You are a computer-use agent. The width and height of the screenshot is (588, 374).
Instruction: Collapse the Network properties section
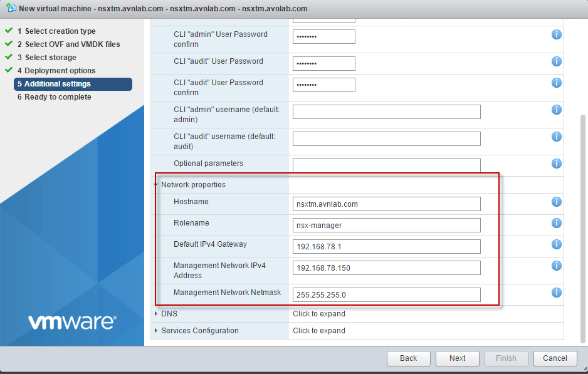pyautogui.click(x=156, y=185)
